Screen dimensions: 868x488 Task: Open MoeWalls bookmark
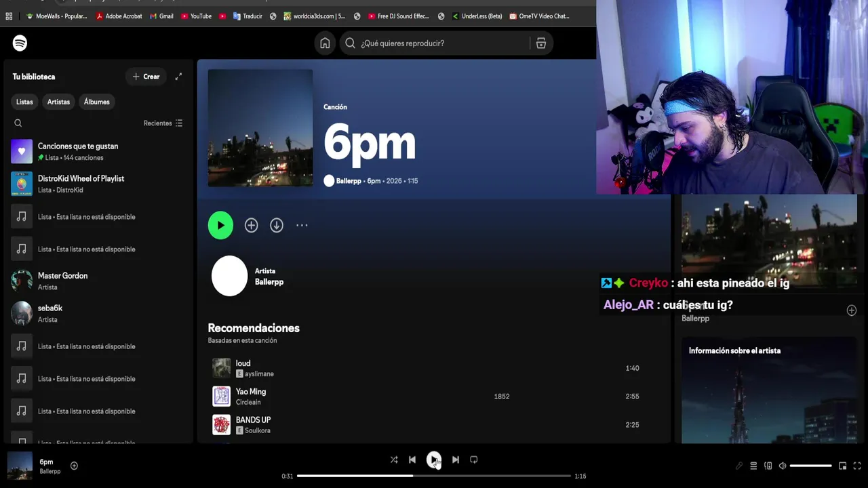pos(56,16)
